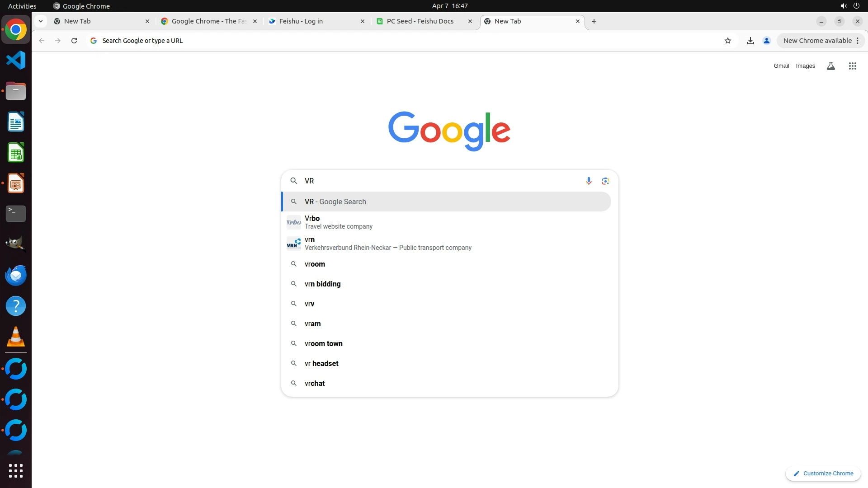This screenshot has height=488, width=868.
Task: Bookmark this tab with the star icon
Action: coord(727,41)
